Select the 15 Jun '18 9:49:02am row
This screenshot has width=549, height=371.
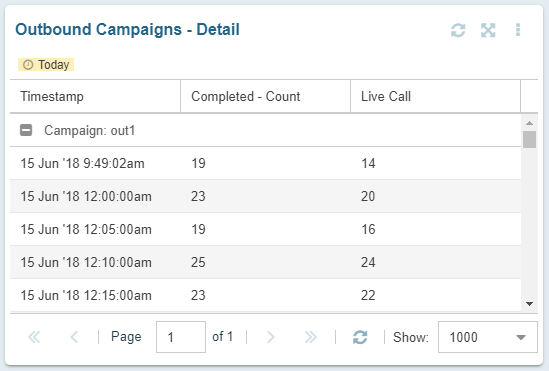pyautogui.click(x=265, y=163)
